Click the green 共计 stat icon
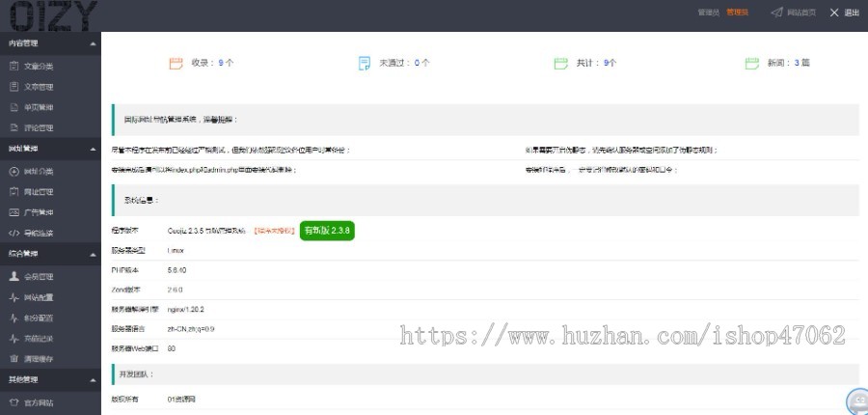The image size is (868, 415). click(560, 63)
